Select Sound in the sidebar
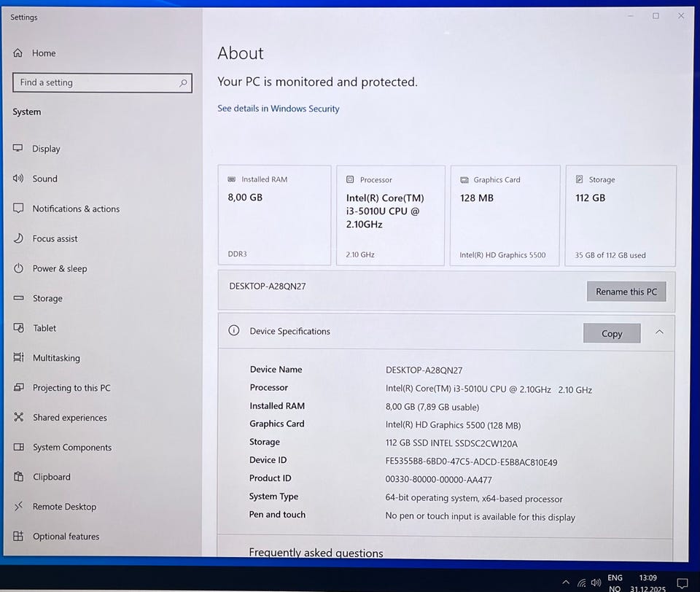Viewport: 700px width, 592px height. pyautogui.click(x=44, y=179)
